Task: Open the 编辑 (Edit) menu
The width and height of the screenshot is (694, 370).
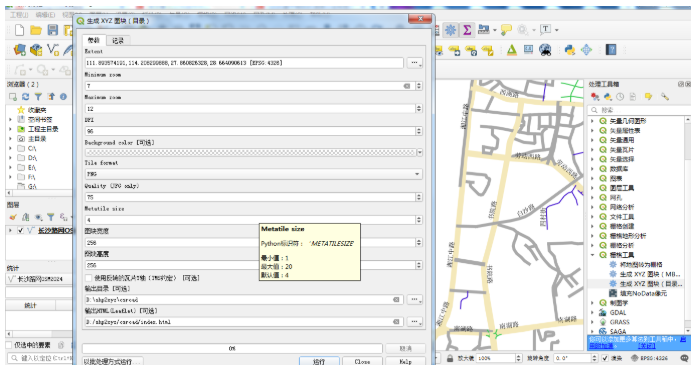Action: tap(45, 15)
